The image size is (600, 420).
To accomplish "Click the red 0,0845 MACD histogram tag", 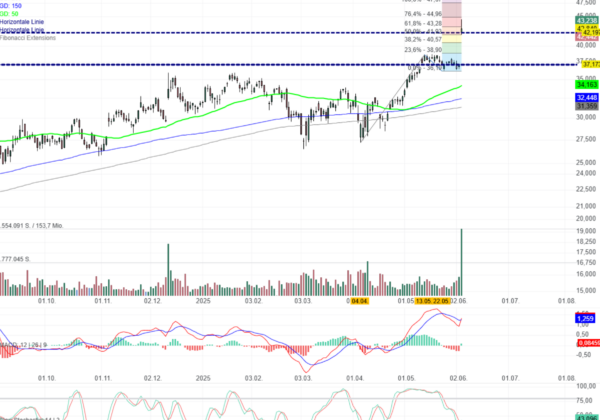I will tap(589, 343).
